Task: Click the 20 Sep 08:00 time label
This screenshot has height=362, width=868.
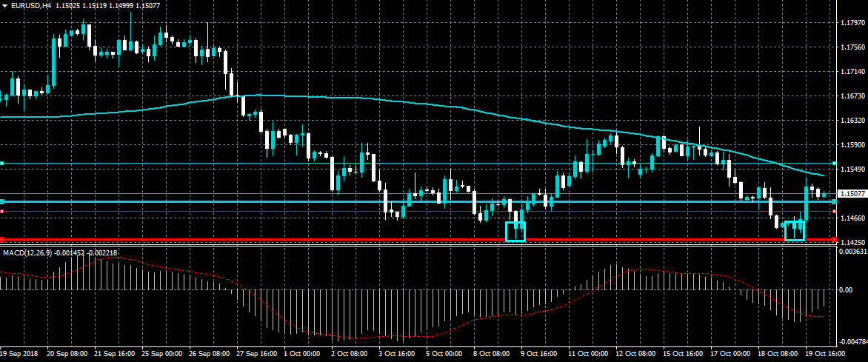Action: 67,352
